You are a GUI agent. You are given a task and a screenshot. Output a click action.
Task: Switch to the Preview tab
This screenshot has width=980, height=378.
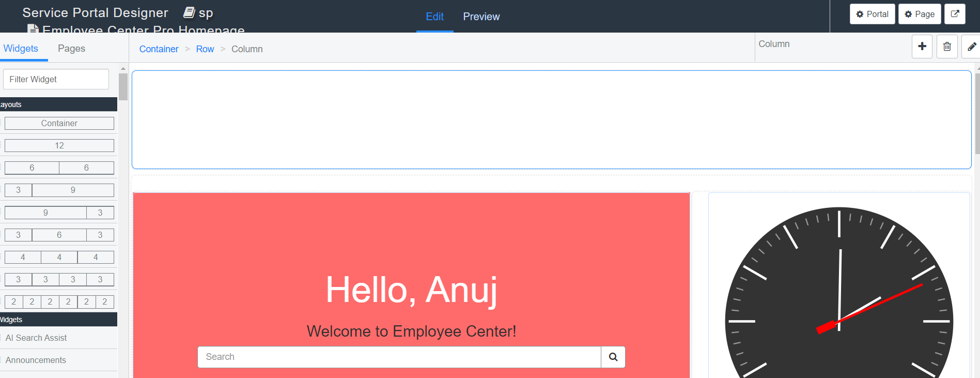tap(481, 17)
